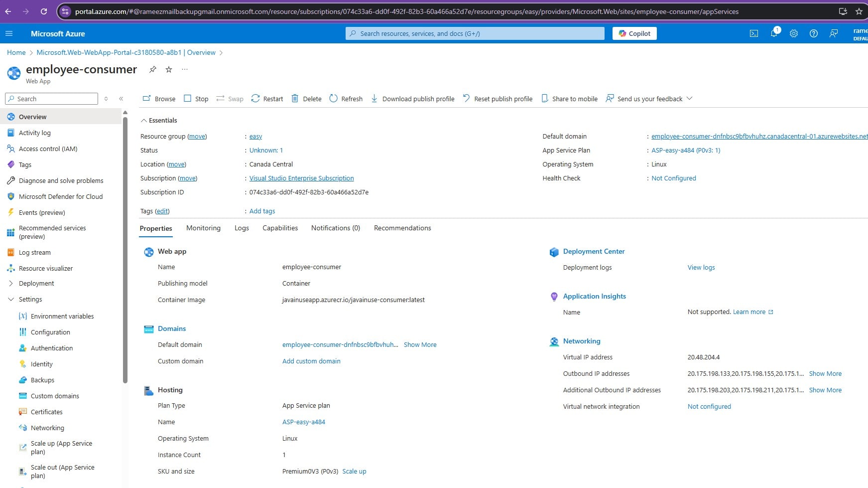Open Resource visualizer
This screenshot has width=868, height=488.
(61, 268)
